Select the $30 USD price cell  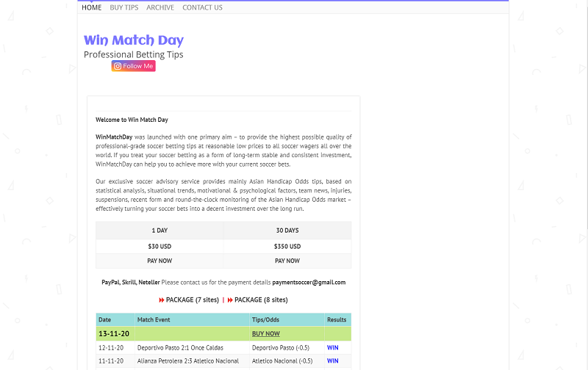[159, 247]
